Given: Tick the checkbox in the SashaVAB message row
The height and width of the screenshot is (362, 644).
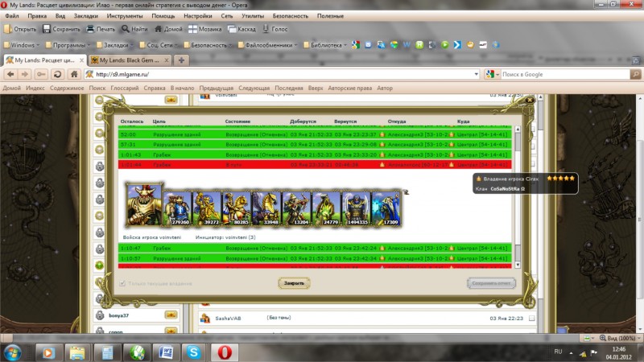Looking at the screenshot, I should (531, 318).
